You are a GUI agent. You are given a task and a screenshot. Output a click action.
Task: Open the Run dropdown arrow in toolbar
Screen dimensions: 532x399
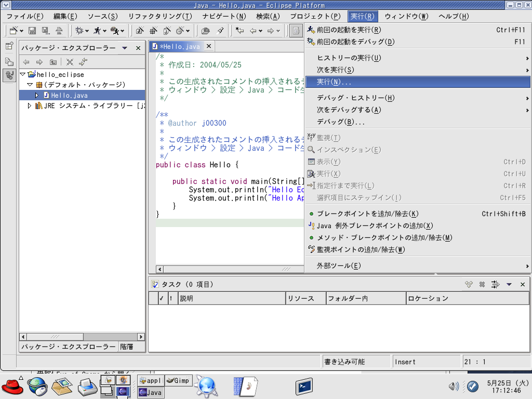(x=104, y=31)
